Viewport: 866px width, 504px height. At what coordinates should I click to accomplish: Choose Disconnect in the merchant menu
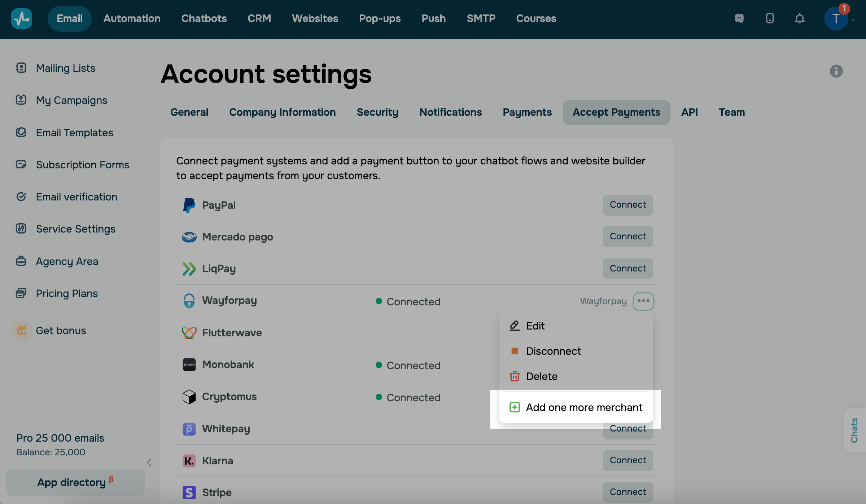point(553,351)
